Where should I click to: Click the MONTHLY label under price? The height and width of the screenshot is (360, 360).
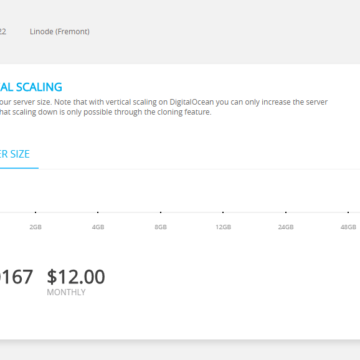point(66,292)
